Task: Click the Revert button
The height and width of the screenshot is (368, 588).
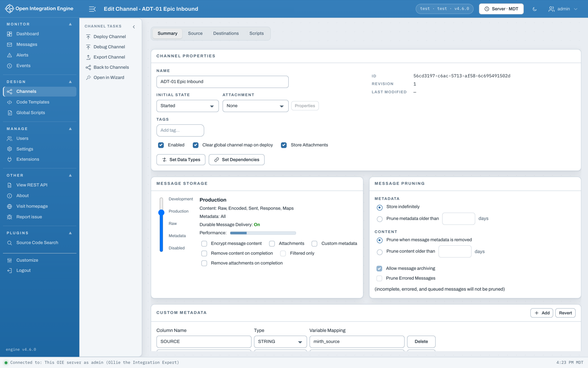Action: point(565,313)
